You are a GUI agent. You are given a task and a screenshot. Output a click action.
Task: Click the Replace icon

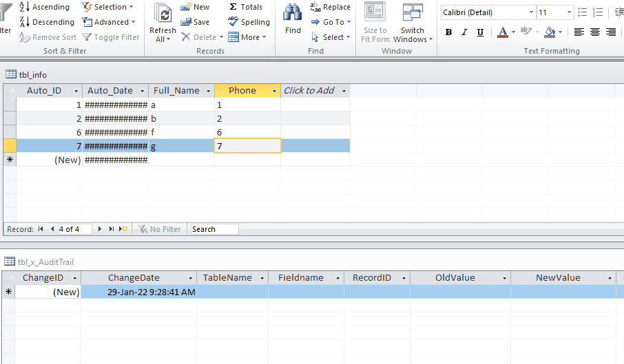coord(315,7)
